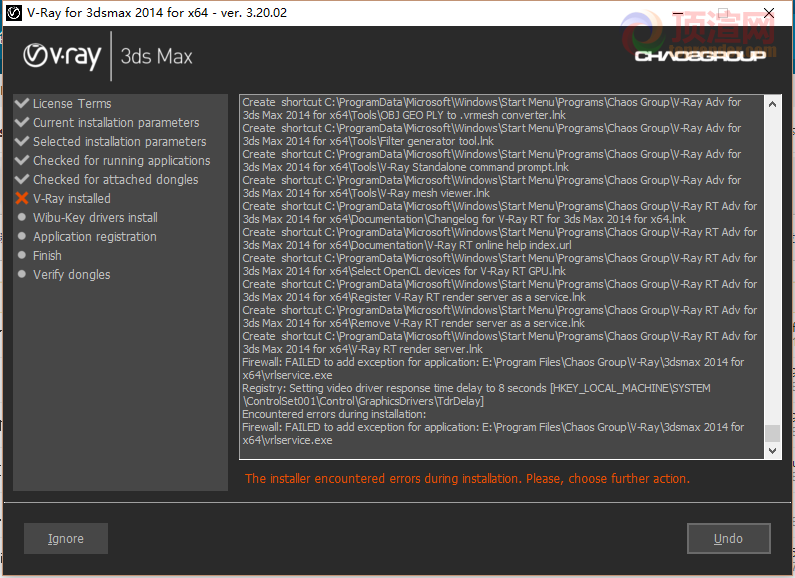Screen dimensions: 795x578
Task: Click the 'Encountered errors during installation:' log line
Action: [334, 414]
